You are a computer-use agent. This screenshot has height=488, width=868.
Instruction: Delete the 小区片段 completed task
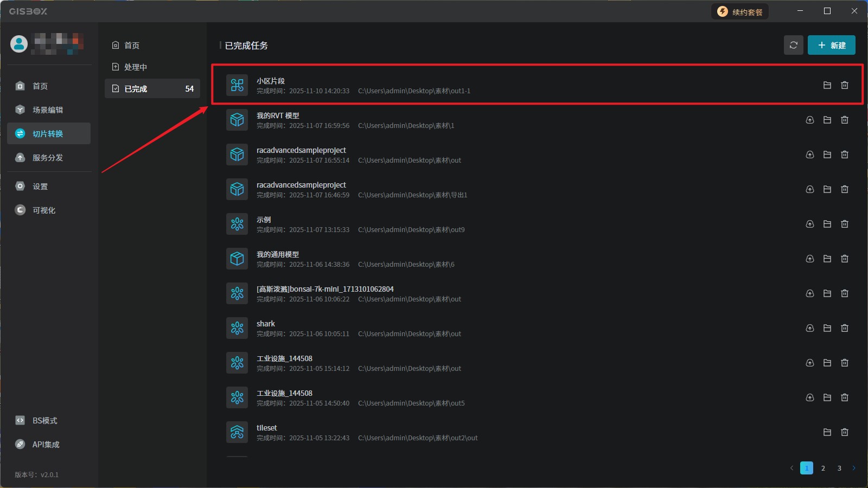[x=844, y=85]
